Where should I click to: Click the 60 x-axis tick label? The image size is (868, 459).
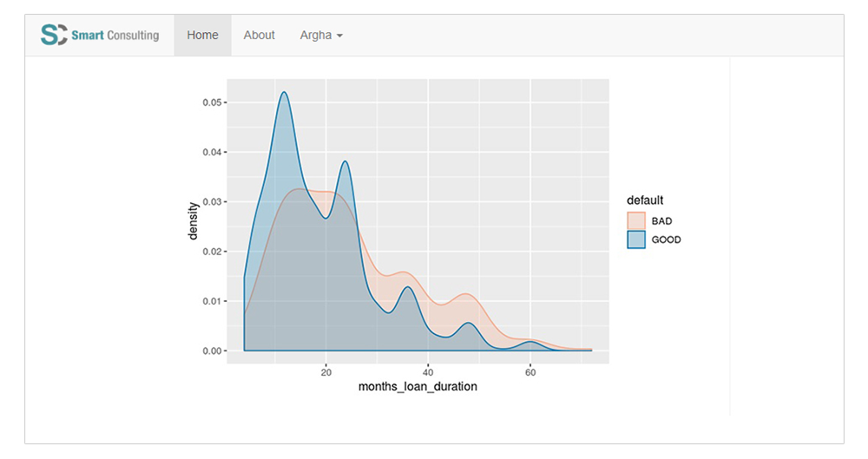point(530,372)
